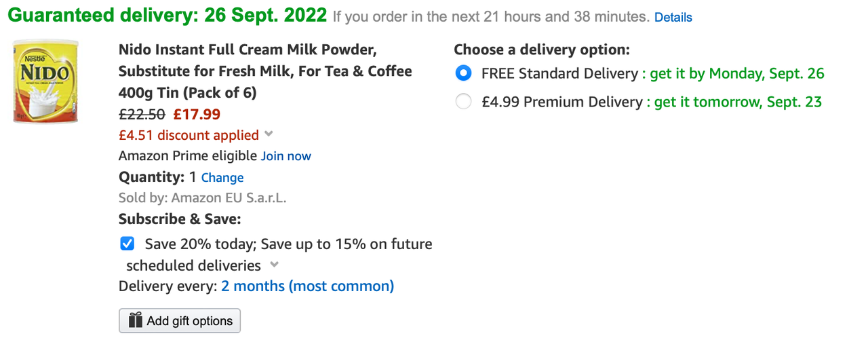Click the £17.99 sale price

197,114
